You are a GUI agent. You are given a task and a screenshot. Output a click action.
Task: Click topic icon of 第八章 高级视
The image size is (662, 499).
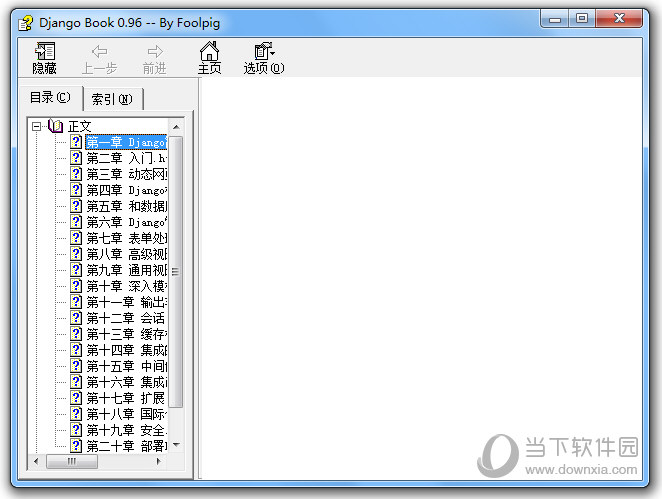coord(76,254)
